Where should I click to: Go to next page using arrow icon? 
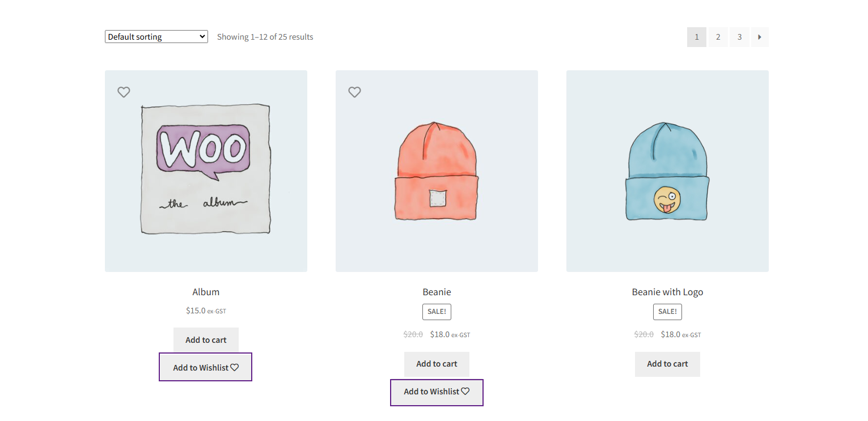(x=760, y=37)
